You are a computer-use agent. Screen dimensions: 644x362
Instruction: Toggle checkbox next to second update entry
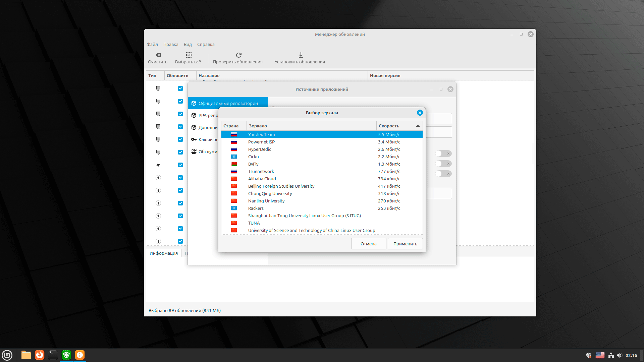(x=180, y=100)
